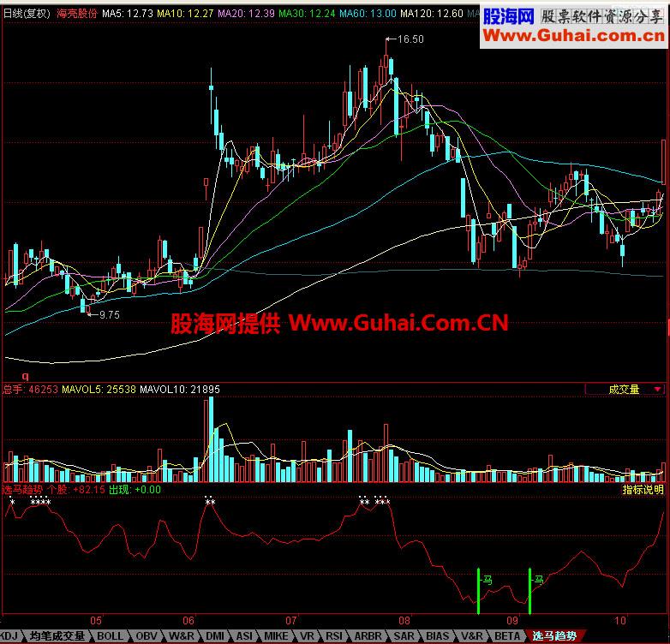
Task: Click the 06 month axis label
Action: pyautogui.click(x=188, y=620)
